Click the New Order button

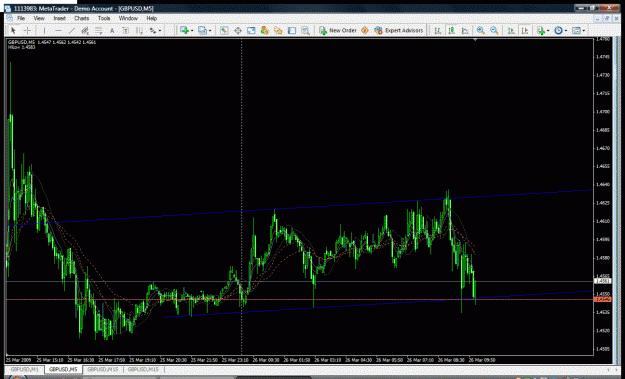(x=338, y=30)
